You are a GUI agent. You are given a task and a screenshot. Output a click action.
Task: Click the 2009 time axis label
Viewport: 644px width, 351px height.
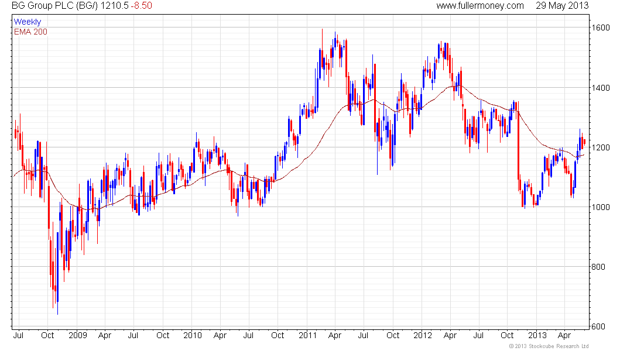pos(78,335)
